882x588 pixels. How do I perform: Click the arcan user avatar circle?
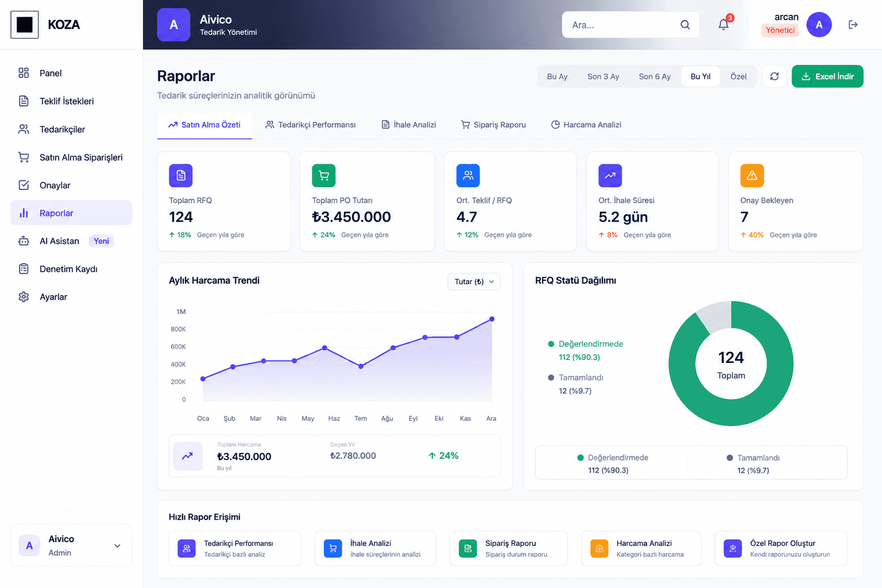tap(819, 25)
